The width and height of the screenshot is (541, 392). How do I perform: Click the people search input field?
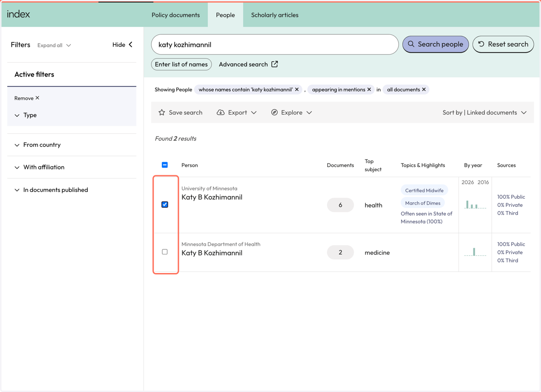point(275,45)
